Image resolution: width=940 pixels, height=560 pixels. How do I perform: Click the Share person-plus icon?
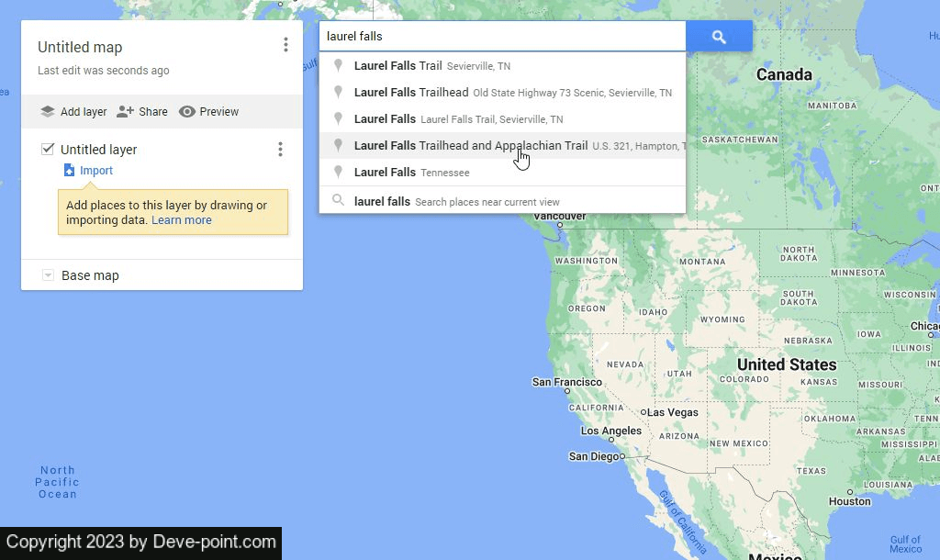coord(126,112)
